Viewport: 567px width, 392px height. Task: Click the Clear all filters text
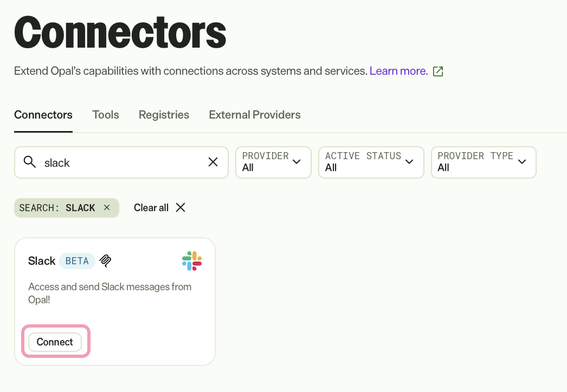[151, 208]
